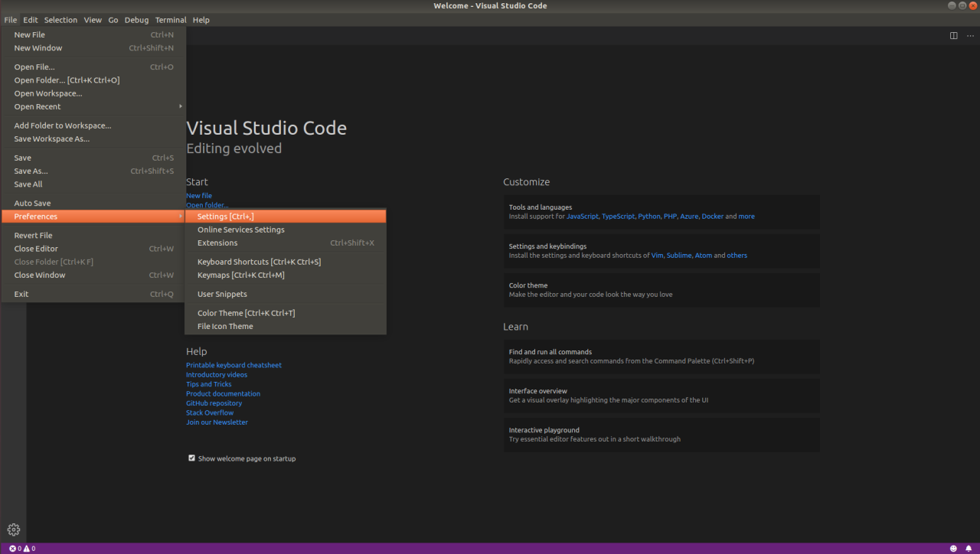Select Close Editor menu entry
This screenshot has width=980, height=554.
93,249
